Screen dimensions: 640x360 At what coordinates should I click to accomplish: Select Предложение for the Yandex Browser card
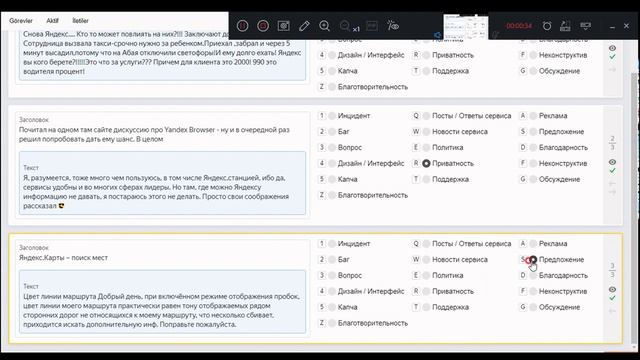pos(533,132)
